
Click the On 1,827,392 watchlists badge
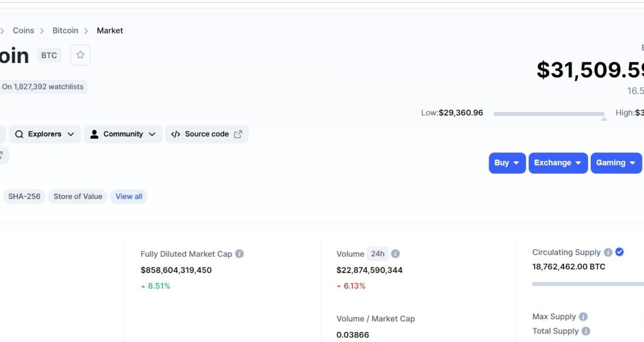point(43,87)
